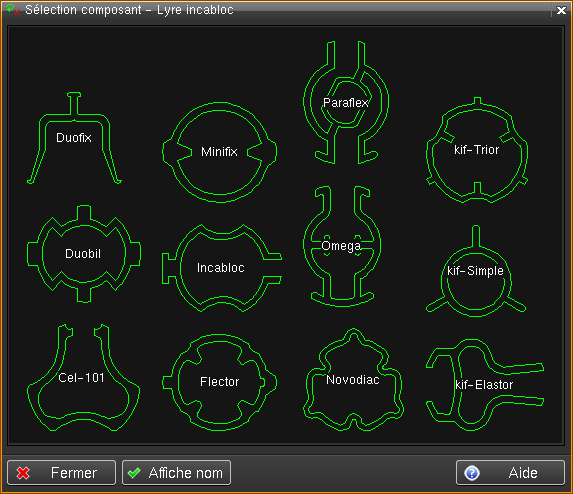The height and width of the screenshot is (494, 573).
Task: Select the kif-Simple component
Action: (476, 271)
